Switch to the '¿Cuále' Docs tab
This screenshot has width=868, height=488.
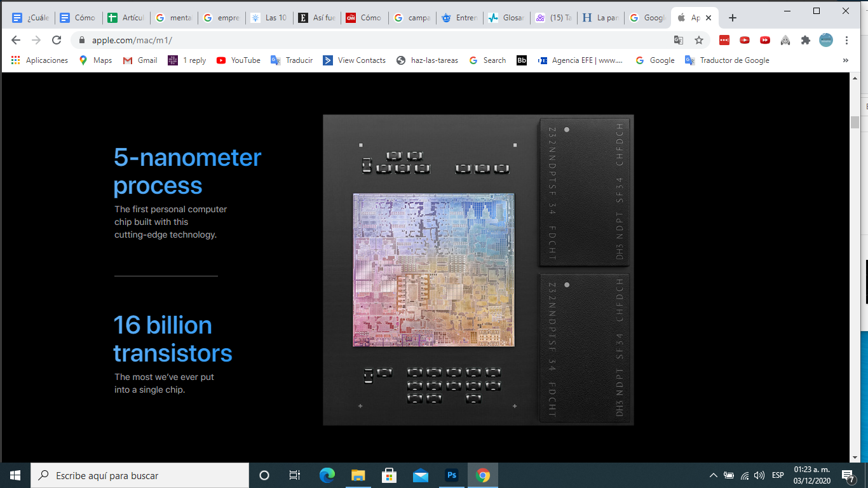pyautogui.click(x=31, y=18)
